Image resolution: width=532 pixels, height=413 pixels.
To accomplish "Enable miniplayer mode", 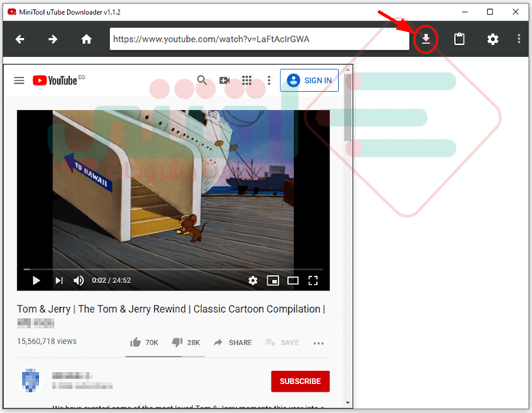I will tap(273, 281).
